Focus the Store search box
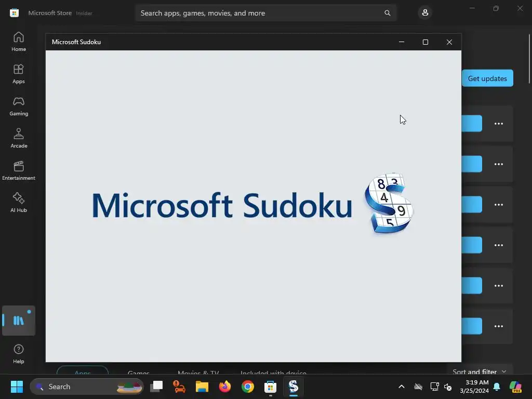 point(265,13)
